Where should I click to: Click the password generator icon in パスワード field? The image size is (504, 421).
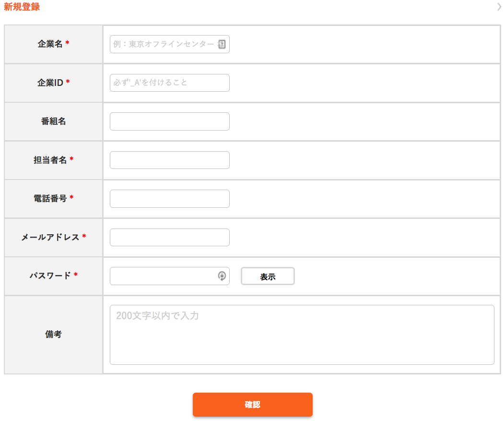click(x=222, y=276)
